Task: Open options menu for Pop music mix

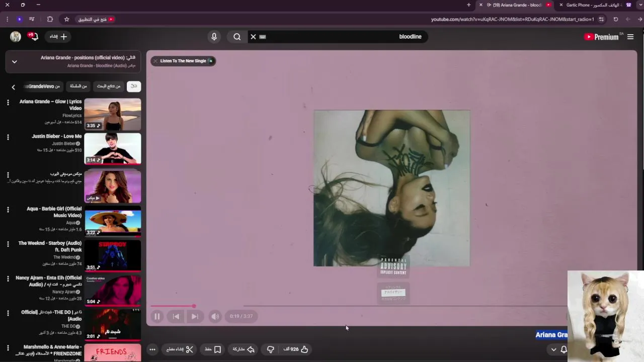Action: pyautogui.click(x=8, y=175)
